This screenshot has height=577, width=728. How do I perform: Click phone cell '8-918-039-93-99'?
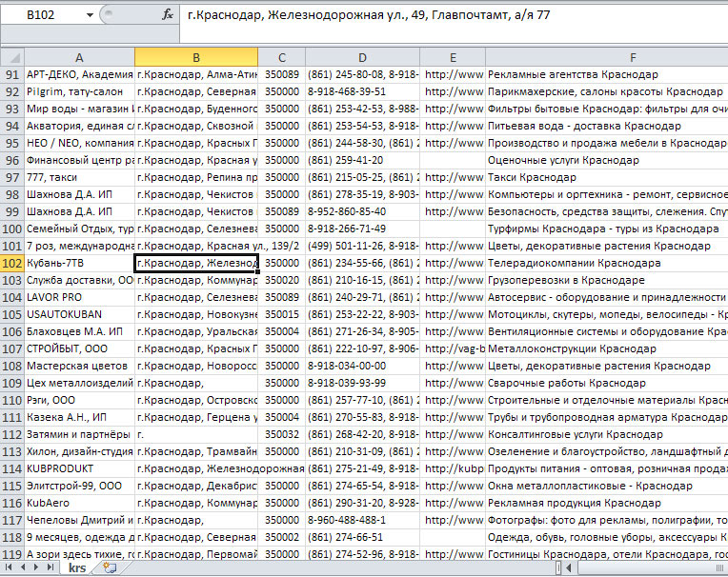click(362, 384)
